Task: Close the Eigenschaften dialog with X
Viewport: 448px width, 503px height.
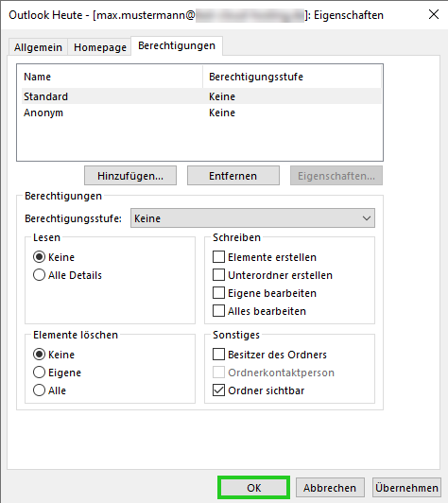Action: 434,14
